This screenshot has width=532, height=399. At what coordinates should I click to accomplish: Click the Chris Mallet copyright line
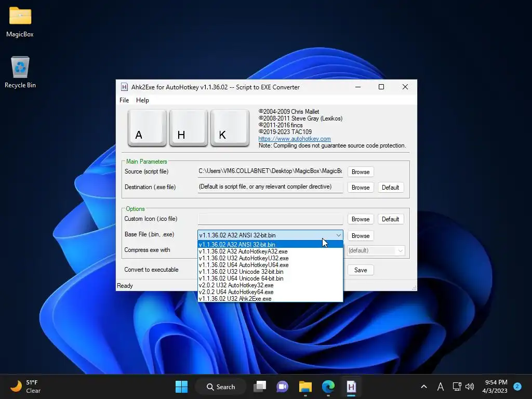pyautogui.click(x=289, y=112)
